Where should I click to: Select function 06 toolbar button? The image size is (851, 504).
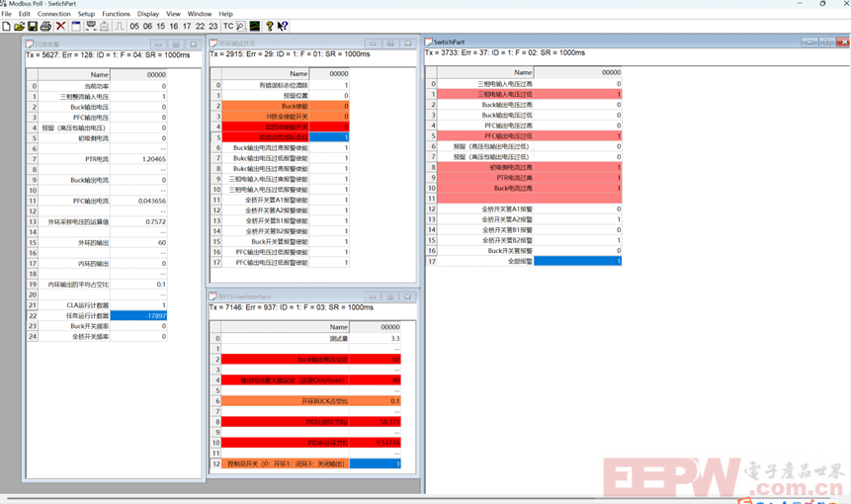tap(147, 26)
